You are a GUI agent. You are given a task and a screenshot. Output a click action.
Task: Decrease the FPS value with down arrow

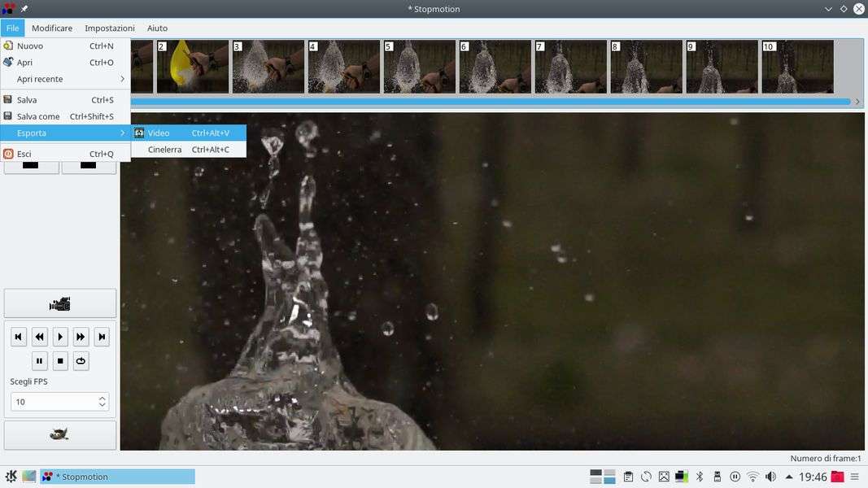click(x=102, y=406)
